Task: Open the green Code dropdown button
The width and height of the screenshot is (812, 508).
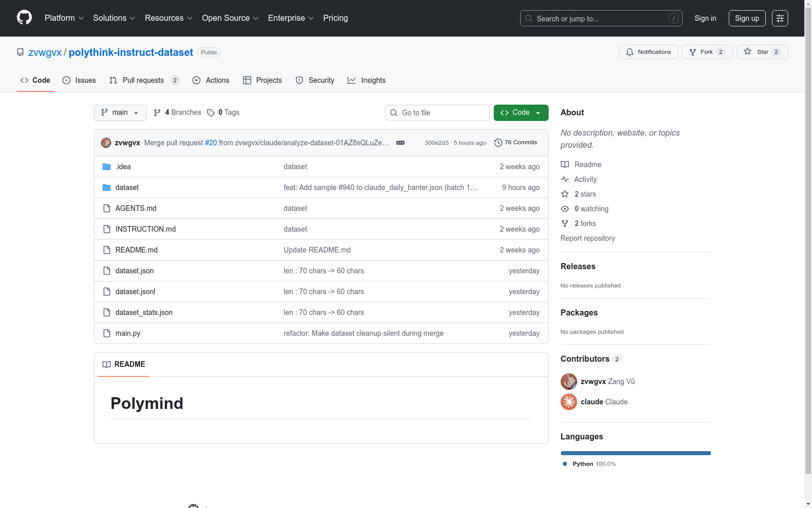Action: (x=521, y=113)
